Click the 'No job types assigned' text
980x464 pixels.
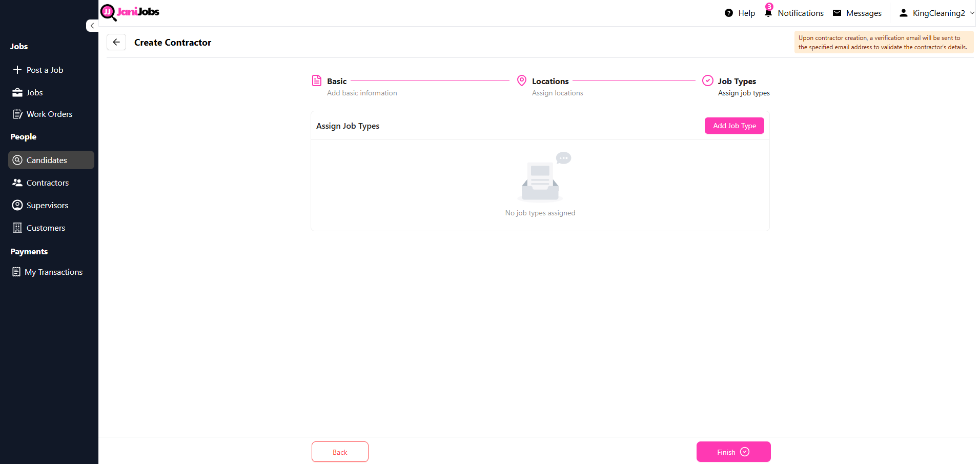(540, 213)
